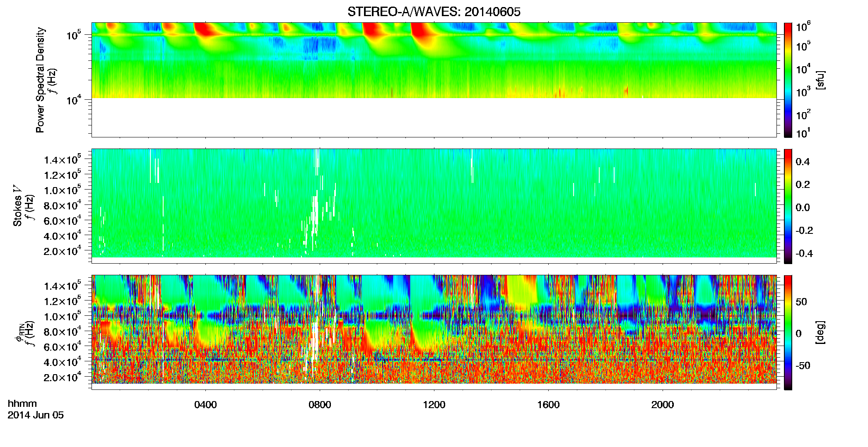Click the φRTN degrees color bar
The width and height of the screenshot is (868, 447).
(x=788, y=332)
